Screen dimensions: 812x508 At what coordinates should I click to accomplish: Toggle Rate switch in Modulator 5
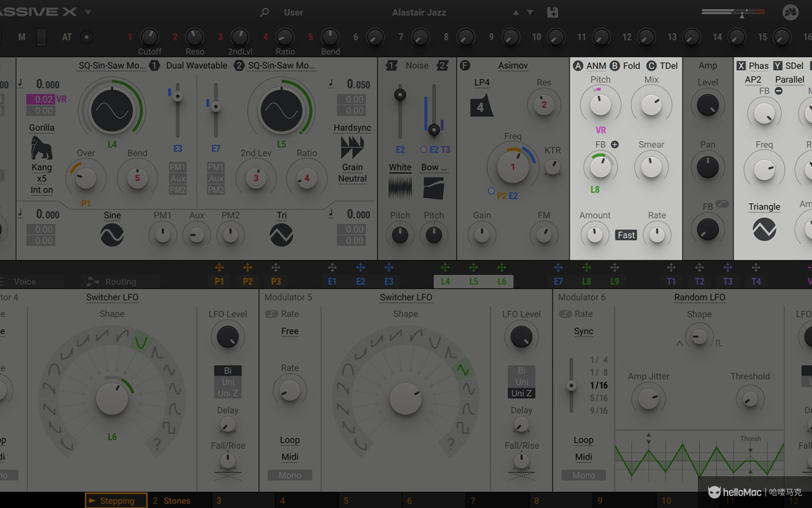(x=272, y=314)
